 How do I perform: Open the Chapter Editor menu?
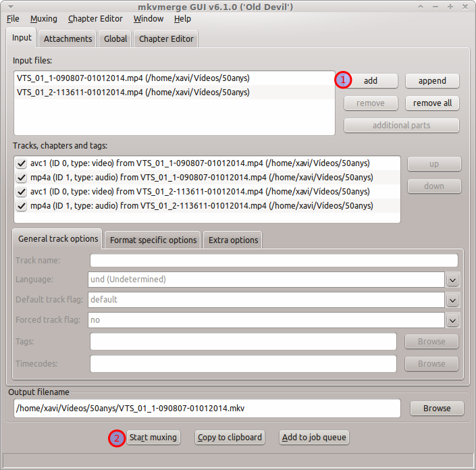[95, 19]
